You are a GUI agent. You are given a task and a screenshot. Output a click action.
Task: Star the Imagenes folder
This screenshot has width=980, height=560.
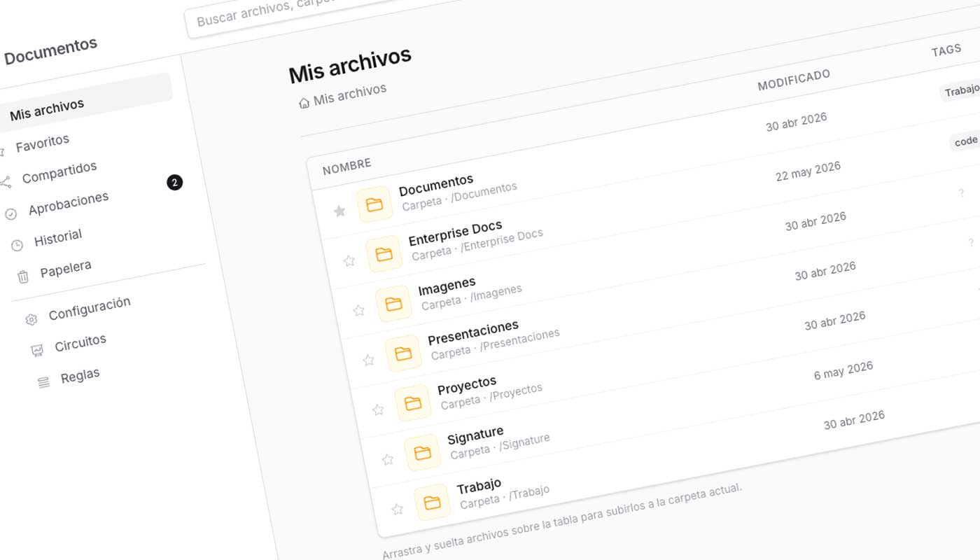click(358, 310)
